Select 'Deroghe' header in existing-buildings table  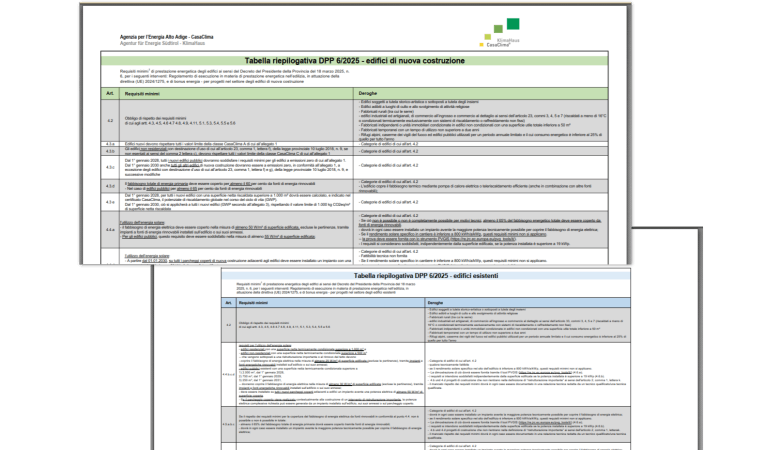pos(438,302)
